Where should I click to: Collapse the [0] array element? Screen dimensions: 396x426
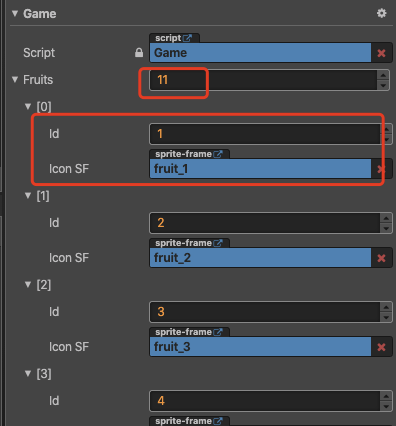(x=28, y=106)
